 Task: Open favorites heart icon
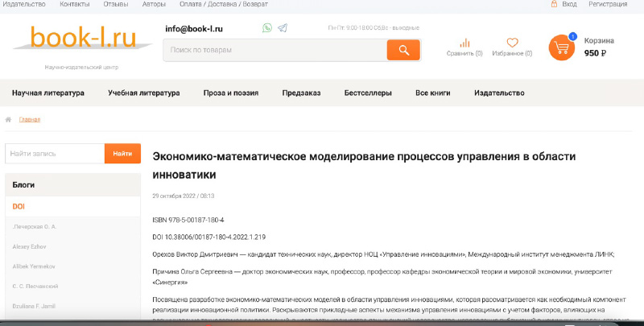coord(512,43)
